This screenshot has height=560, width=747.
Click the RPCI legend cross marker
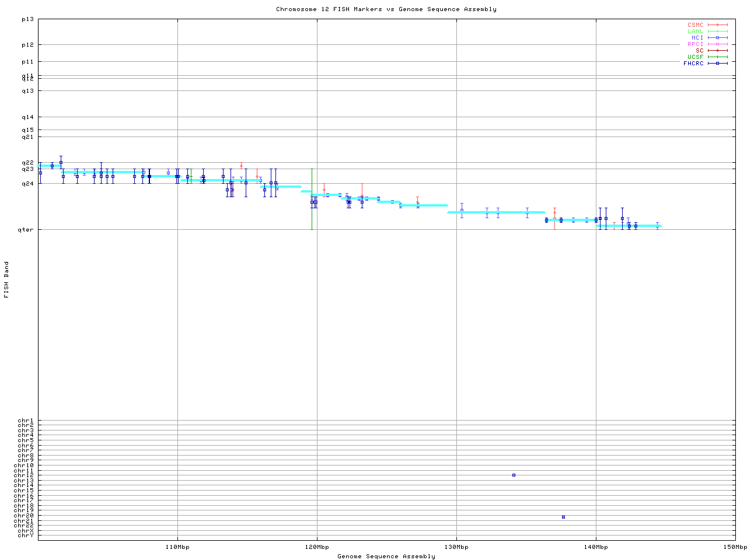coord(717,44)
